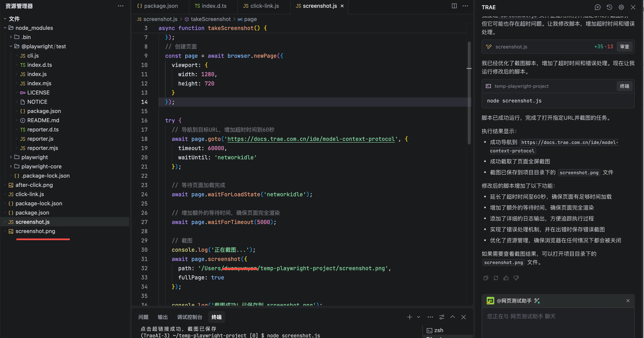Copy the TRAE response
This screenshot has width=644, height=338.
485,278
